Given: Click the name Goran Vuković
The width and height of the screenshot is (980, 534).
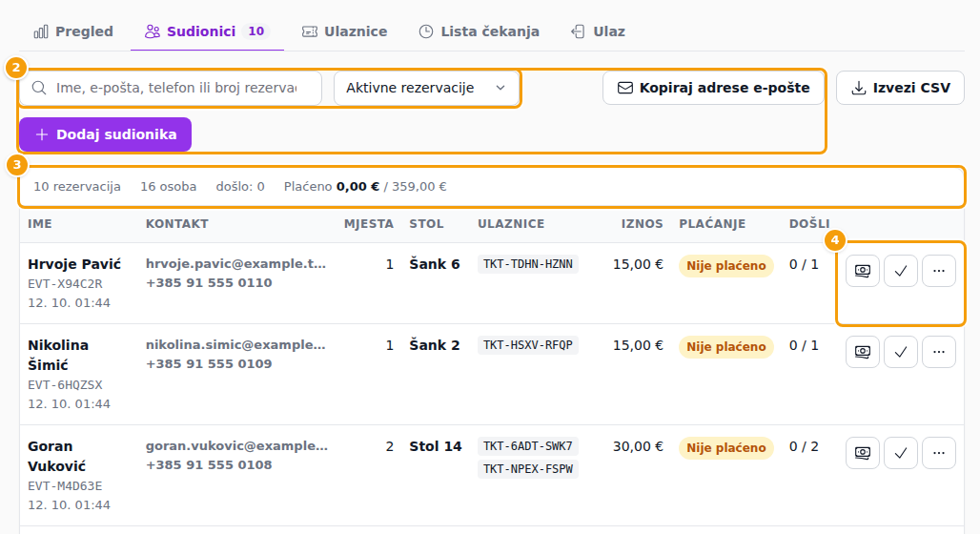Looking at the screenshot, I should click(x=57, y=457).
